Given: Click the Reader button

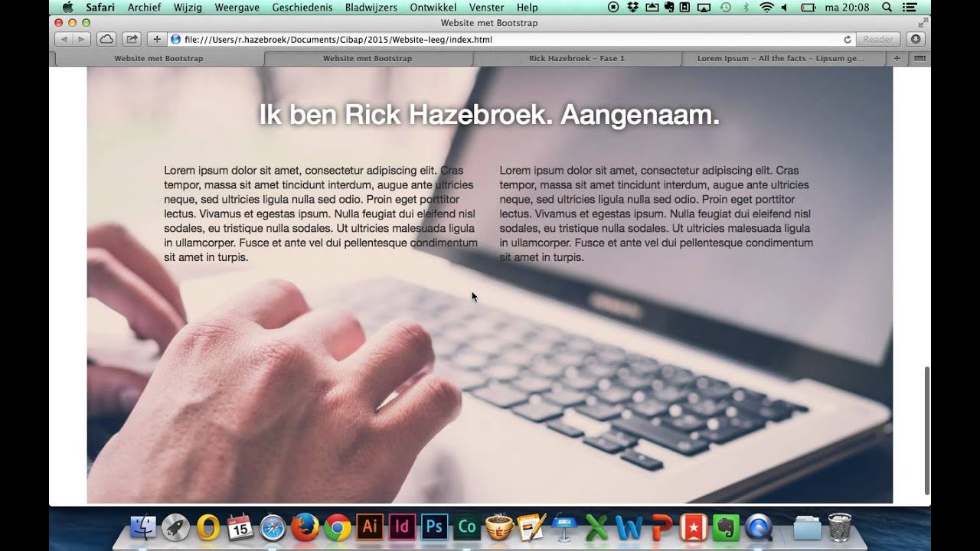Looking at the screenshot, I should (x=878, y=39).
